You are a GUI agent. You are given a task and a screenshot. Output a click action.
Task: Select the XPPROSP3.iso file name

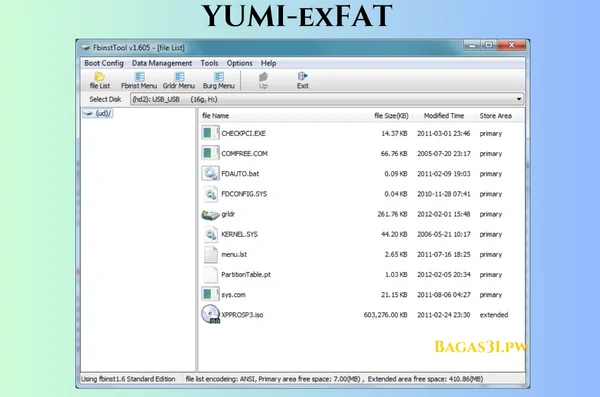coord(242,315)
